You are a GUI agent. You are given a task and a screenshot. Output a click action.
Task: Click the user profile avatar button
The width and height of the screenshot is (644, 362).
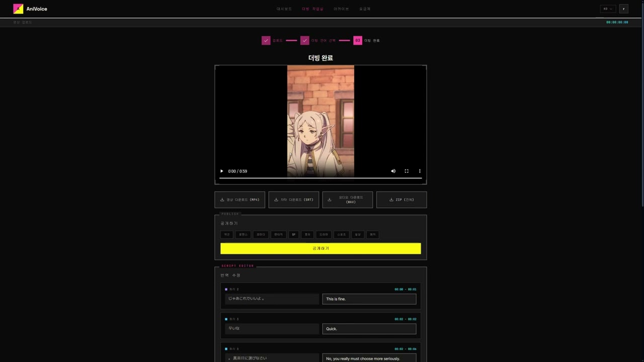click(624, 9)
